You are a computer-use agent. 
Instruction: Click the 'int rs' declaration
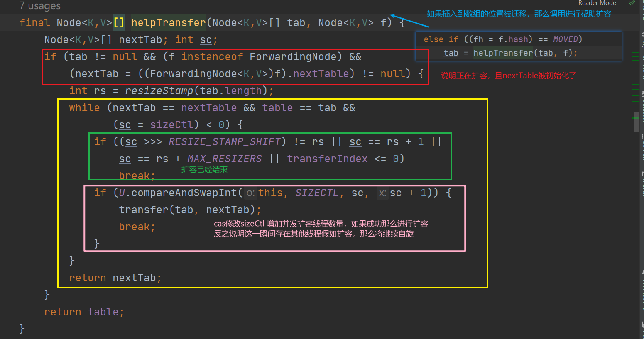point(88,90)
